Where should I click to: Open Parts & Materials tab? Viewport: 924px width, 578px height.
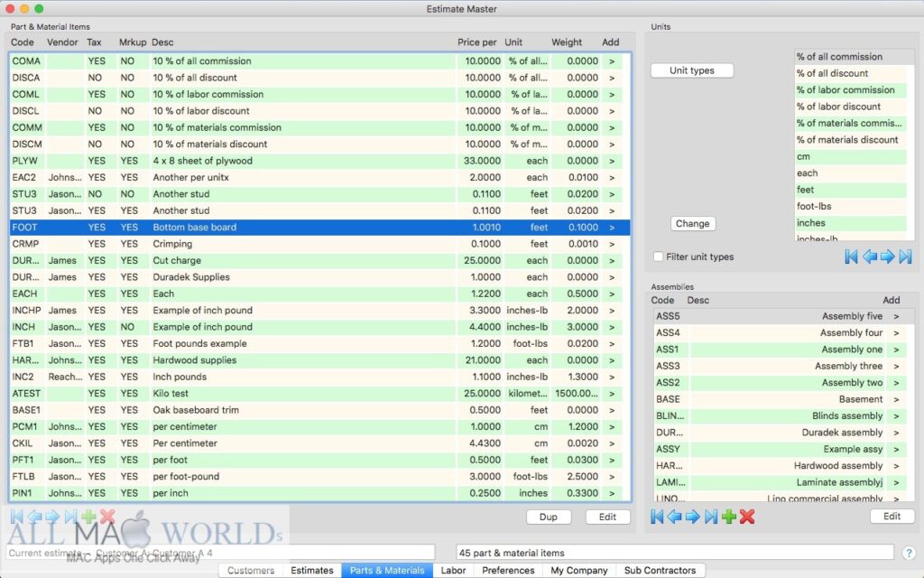pos(387,571)
